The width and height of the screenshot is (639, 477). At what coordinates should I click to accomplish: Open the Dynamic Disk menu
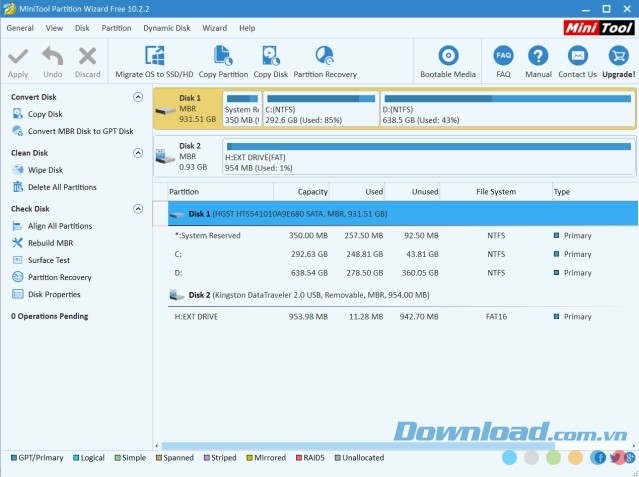point(167,28)
